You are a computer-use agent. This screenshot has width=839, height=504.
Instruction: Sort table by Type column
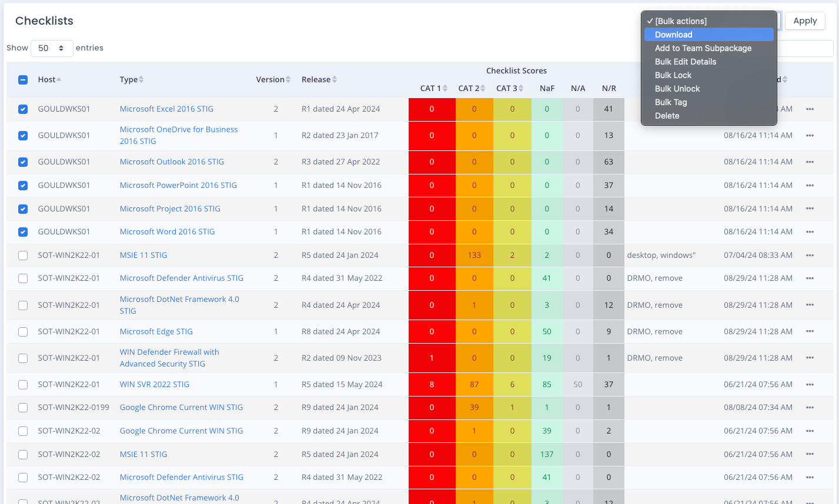pos(132,80)
